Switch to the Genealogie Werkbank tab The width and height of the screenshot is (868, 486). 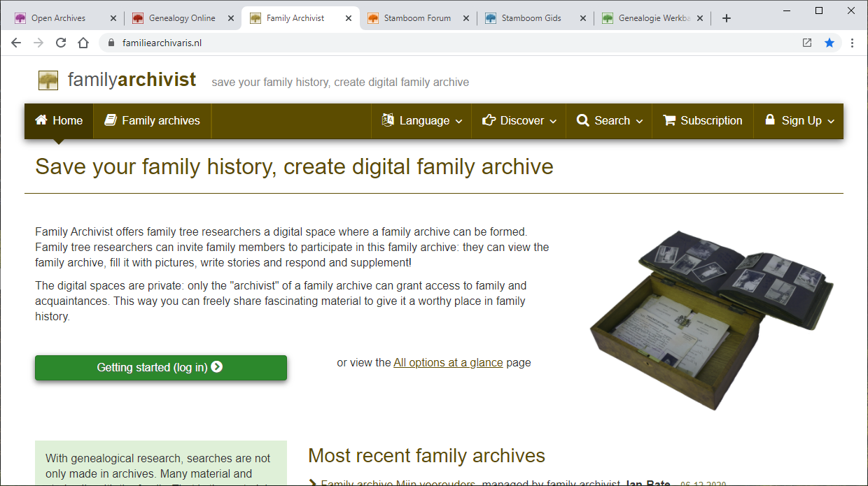coord(651,18)
